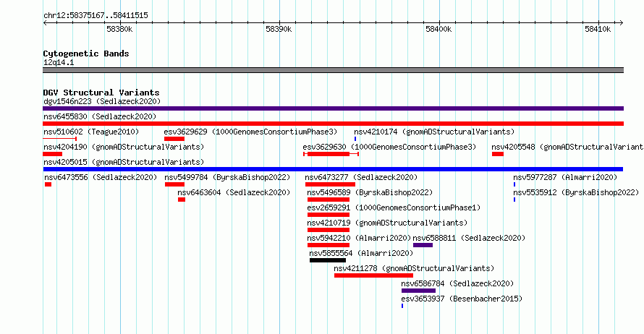Select red bar under nsv4205548
Screen dimensions: 644x334
(498, 154)
